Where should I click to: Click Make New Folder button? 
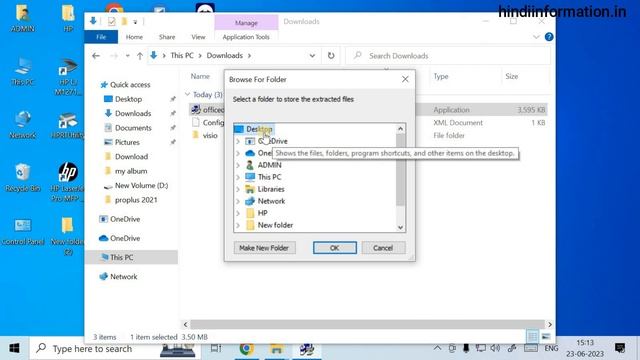264,248
